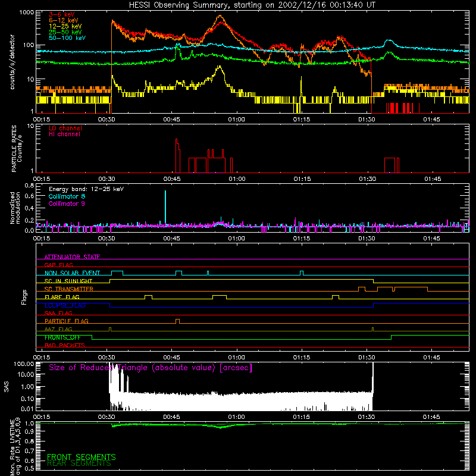Click the NON SOLAR EVENT flag label
The width and height of the screenshot is (476, 476).
[x=72, y=273]
